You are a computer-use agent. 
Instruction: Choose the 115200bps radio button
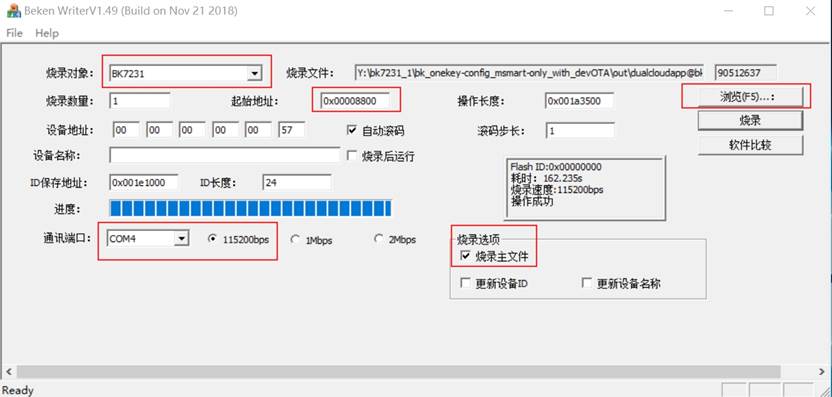212,239
